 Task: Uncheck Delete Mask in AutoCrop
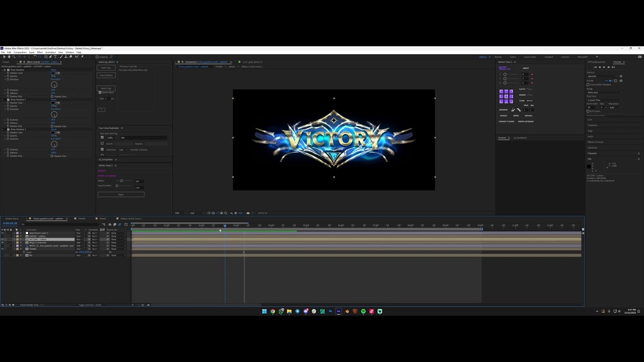point(100,93)
